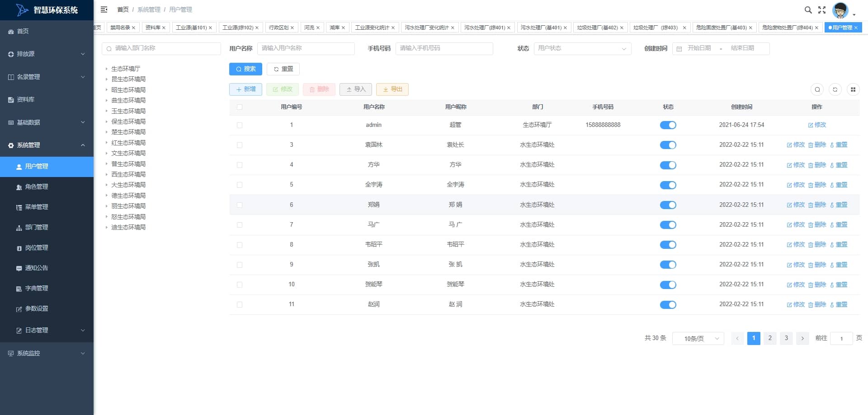868x415 pixels.
Task: Tick checkbox for user 袁国林
Action: tap(240, 145)
